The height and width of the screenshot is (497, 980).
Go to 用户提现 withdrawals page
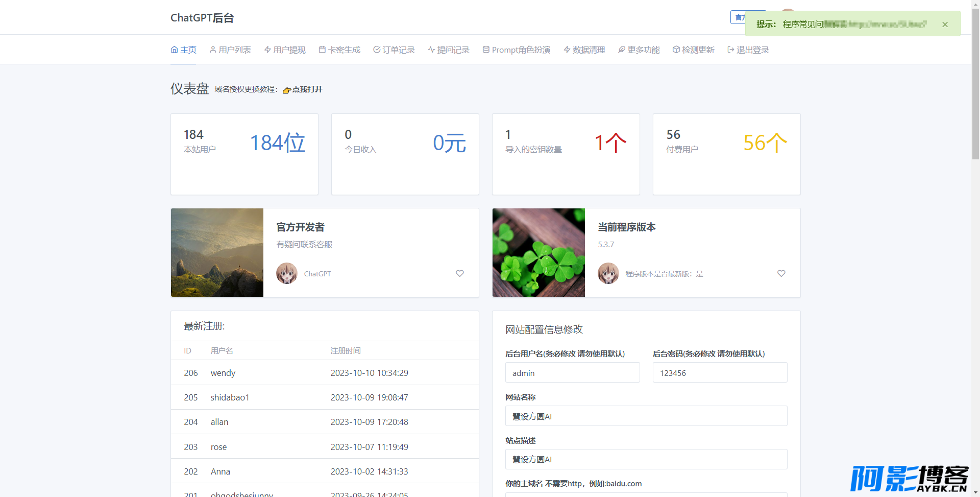click(285, 50)
